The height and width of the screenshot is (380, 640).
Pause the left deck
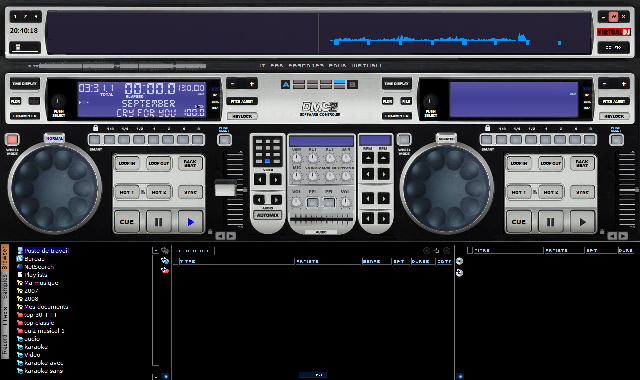click(x=158, y=222)
